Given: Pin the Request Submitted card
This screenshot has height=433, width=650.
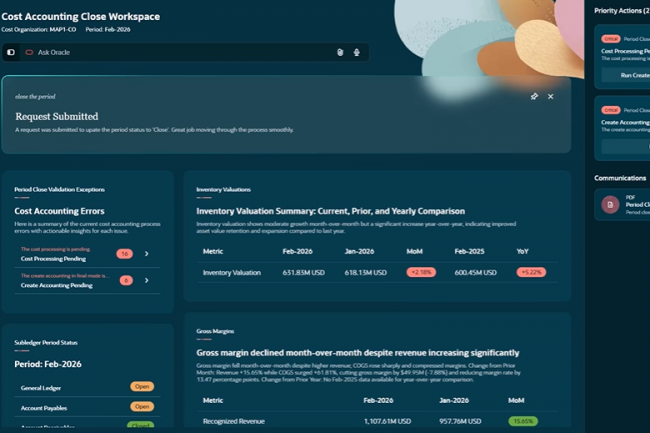Looking at the screenshot, I should [534, 97].
